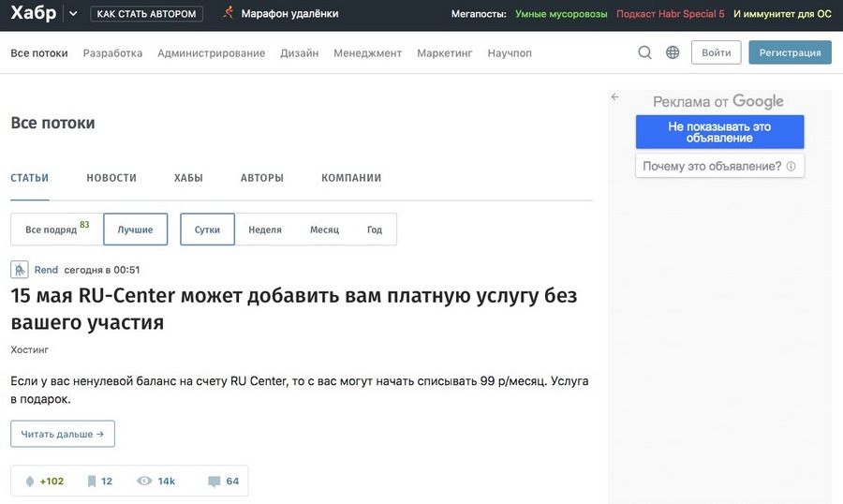Viewport: 843px width, 504px height.
Task: Click the Регистрация button
Action: click(790, 52)
